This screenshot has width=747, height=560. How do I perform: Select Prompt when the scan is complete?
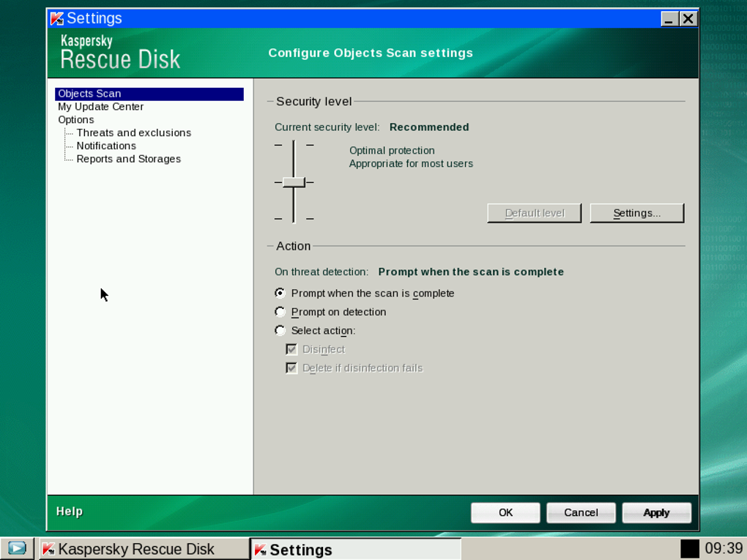[x=280, y=293]
